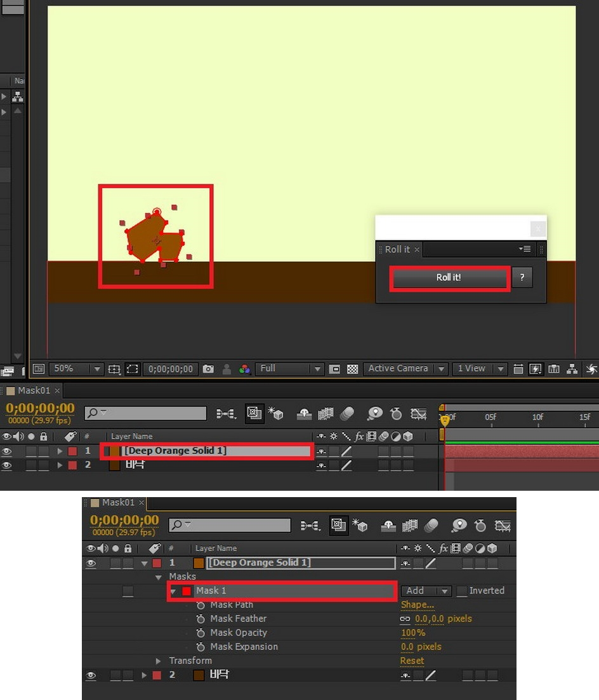Click the Show Channel RGB circles icon
The width and height of the screenshot is (599, 700).
click(244, 368)
